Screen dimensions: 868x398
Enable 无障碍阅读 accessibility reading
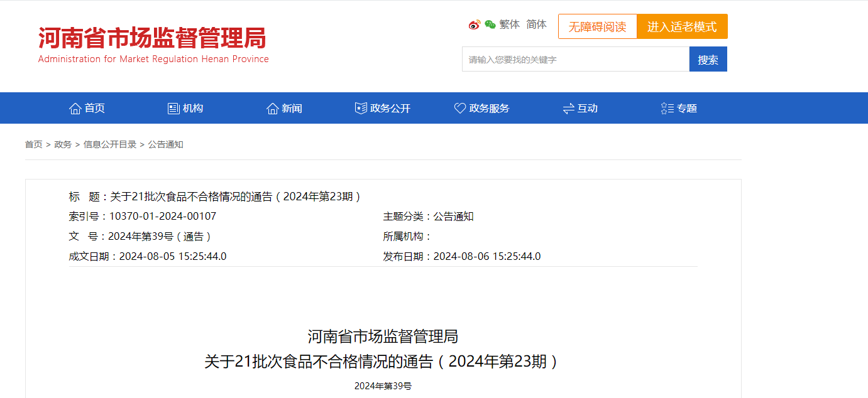[597, 27]
